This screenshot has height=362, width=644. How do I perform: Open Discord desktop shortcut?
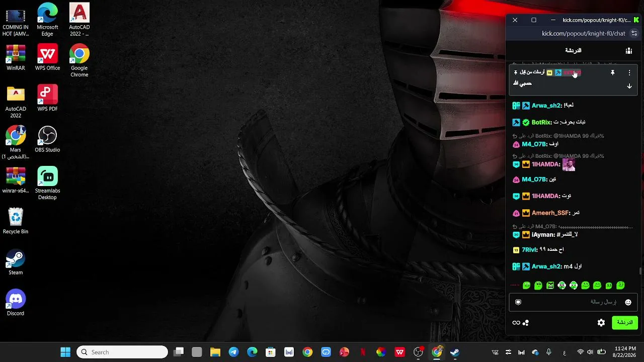16,303
